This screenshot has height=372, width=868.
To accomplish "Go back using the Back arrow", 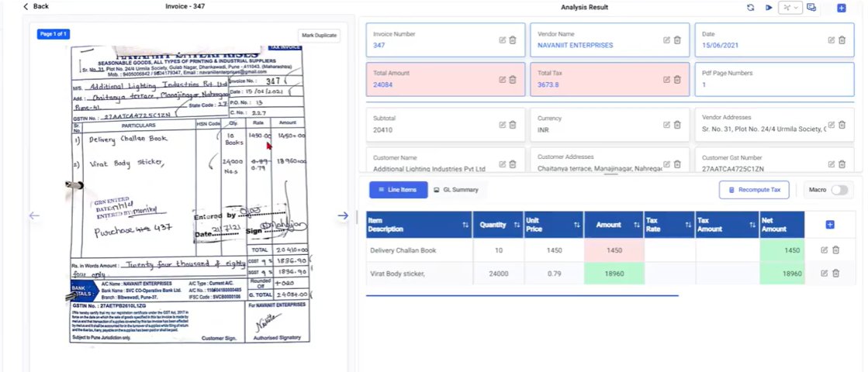I will [x=36, y=7].
